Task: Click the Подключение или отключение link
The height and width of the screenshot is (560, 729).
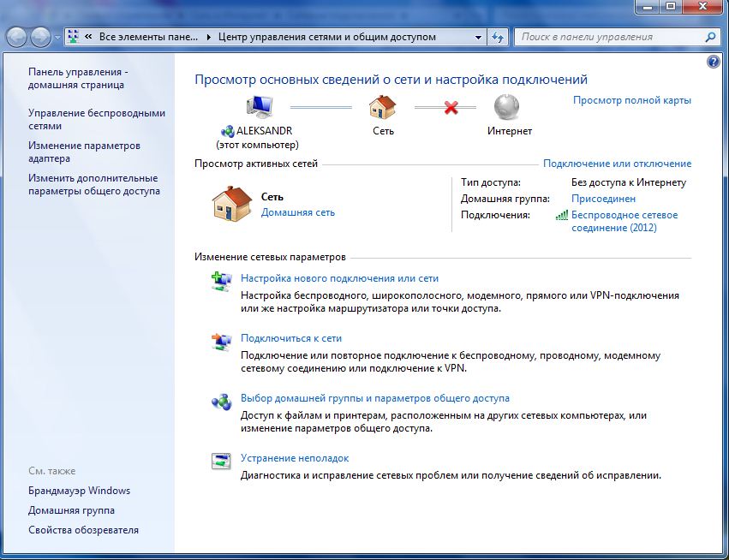Action: [x=617, y=164]
